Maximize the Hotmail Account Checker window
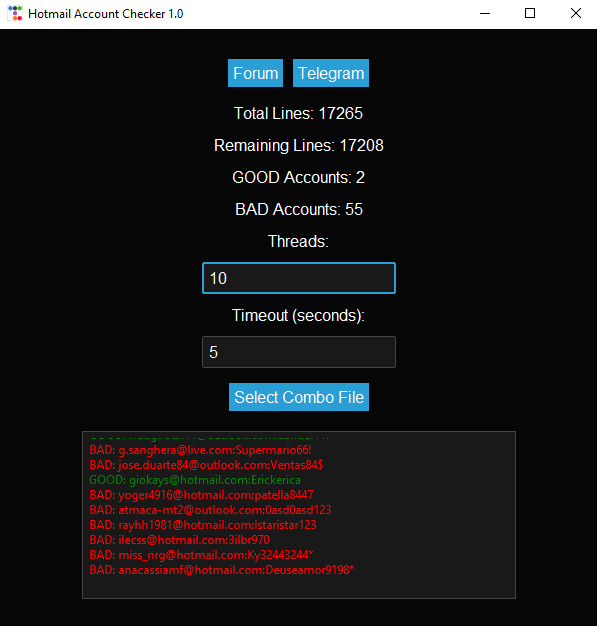Viewport: 597px width, 626px height. pos(530,13)
